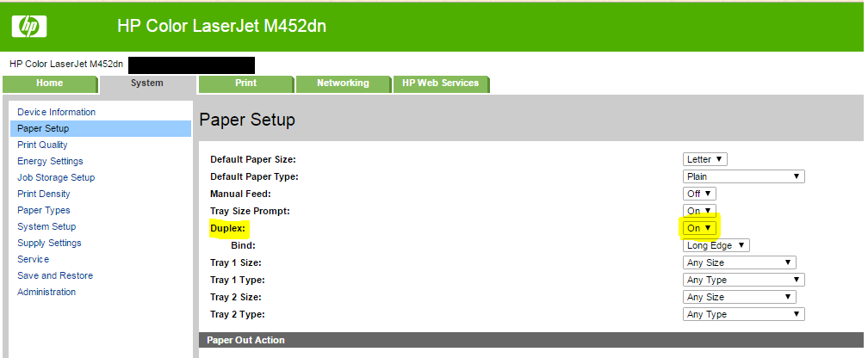This screenshot has width=868, height=358.
Task: Switch to the Print tab
Action: pos(245,83)
